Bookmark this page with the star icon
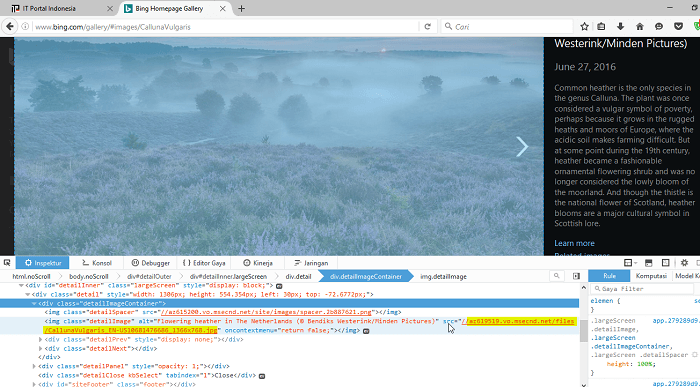Screen dimensions: 700x387 [584, 27]
